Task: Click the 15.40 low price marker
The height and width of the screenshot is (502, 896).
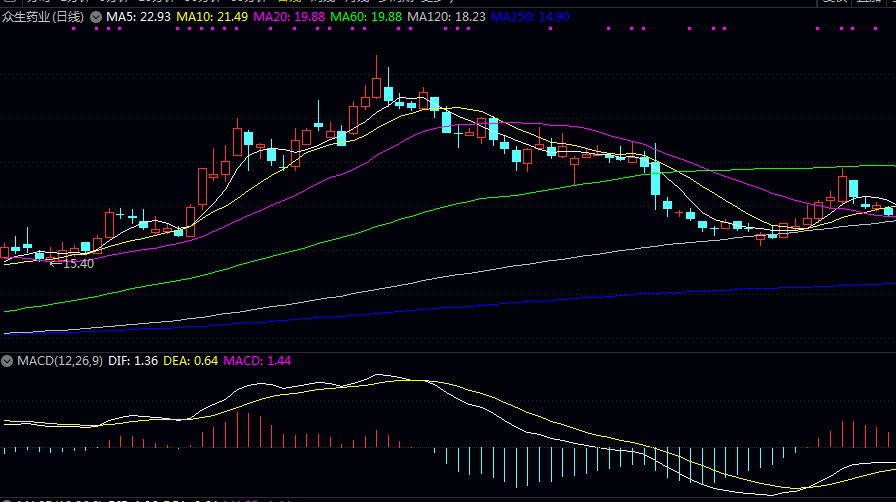Action: pos(72,264)
